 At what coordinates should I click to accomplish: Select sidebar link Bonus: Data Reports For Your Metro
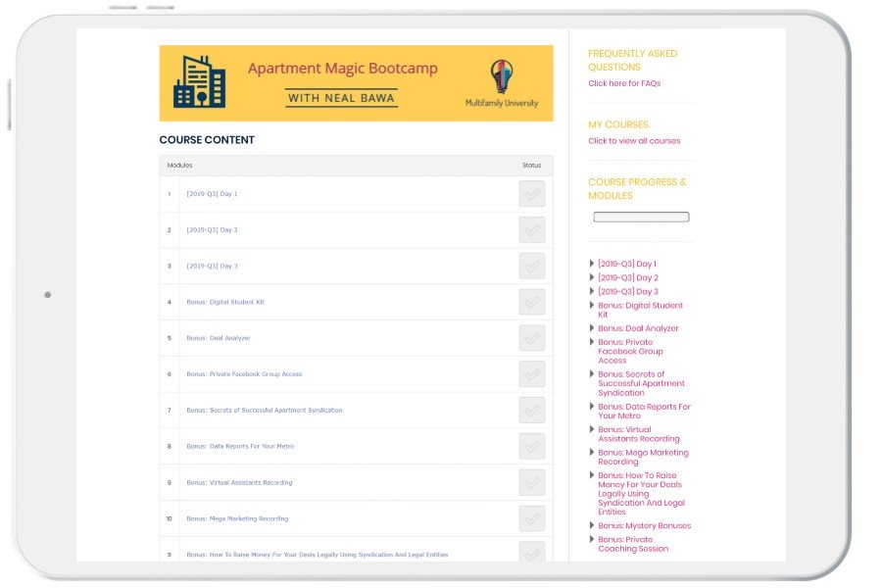coord(644,411)
